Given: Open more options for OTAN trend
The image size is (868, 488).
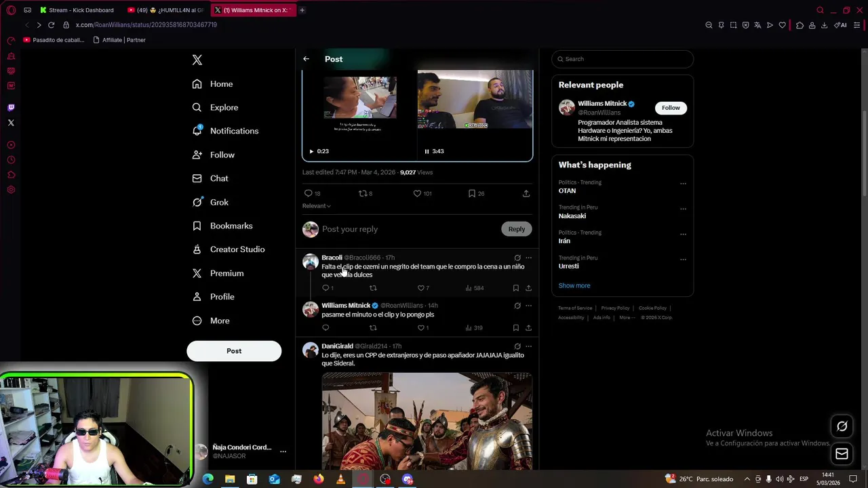Looking at the screenshot, I should point(683,184).
